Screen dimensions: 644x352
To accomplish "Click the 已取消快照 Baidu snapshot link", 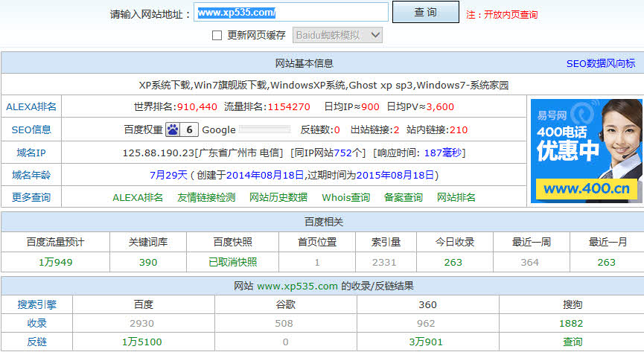I will coord(232,262).
